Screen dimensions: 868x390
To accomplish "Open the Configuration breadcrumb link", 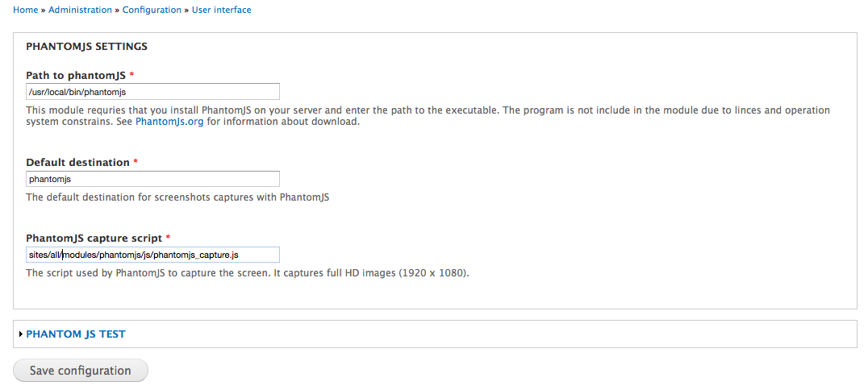I will tap(152, 10).
